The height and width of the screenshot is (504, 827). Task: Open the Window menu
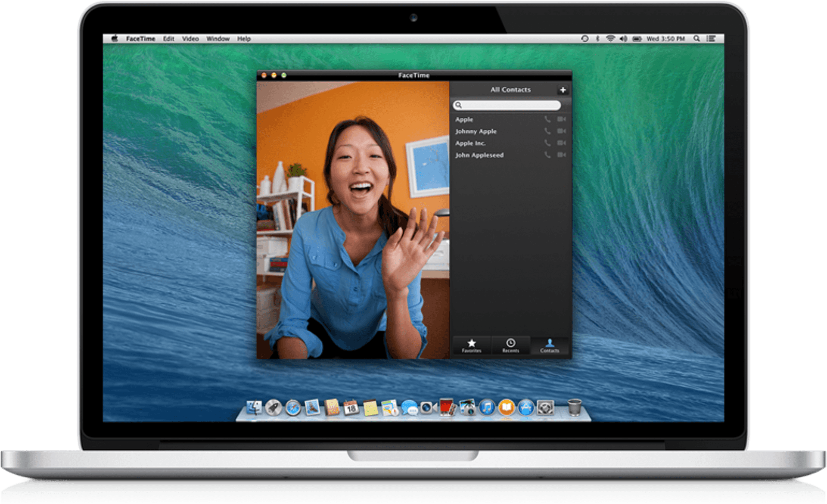[218, 39]
